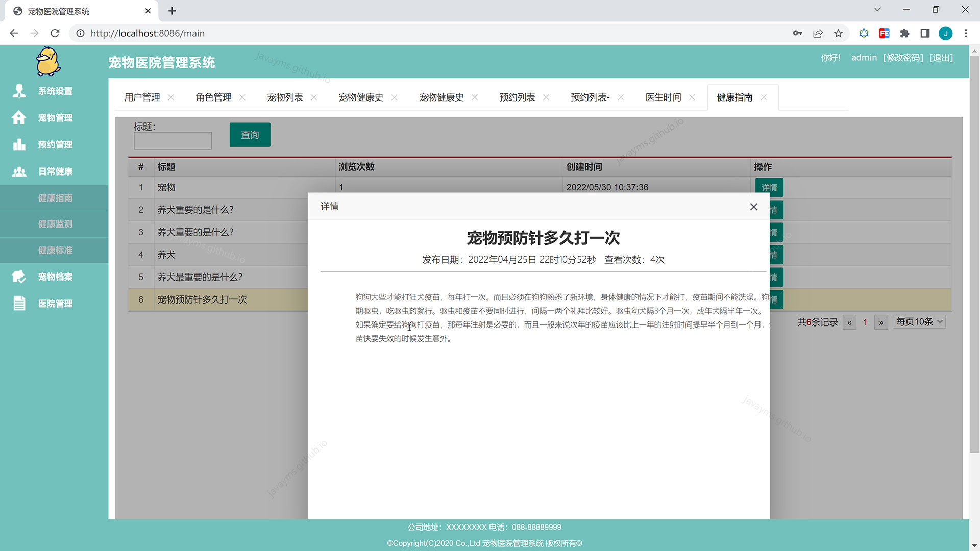Click page number 1 in pagination
Image resolution: width=980 pixels, height=551 pixels.
pyautogui.click(x=865, y=322)
